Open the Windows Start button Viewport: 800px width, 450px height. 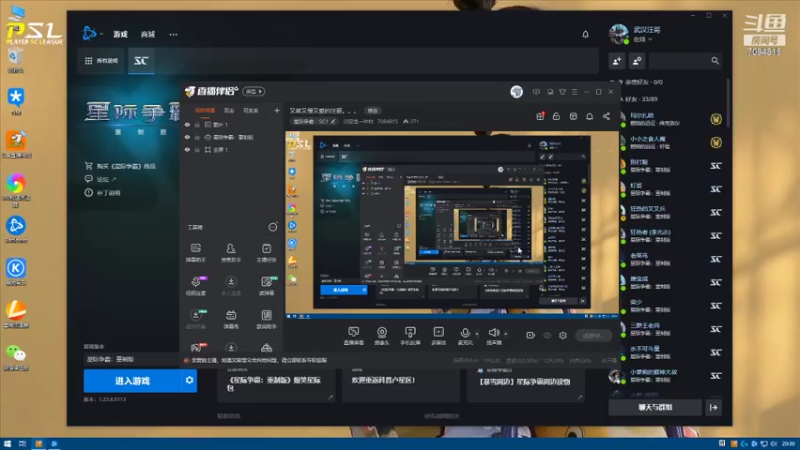[x=7, y=444]
